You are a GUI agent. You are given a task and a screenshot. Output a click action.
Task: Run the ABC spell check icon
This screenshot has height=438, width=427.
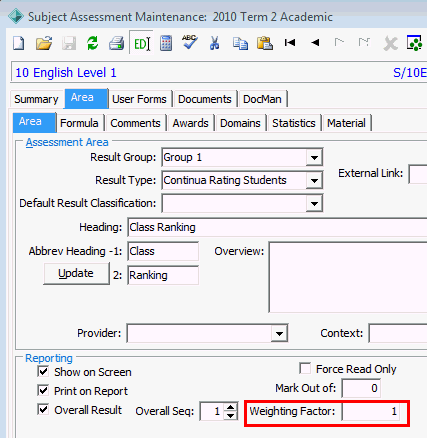pos(190,42)
